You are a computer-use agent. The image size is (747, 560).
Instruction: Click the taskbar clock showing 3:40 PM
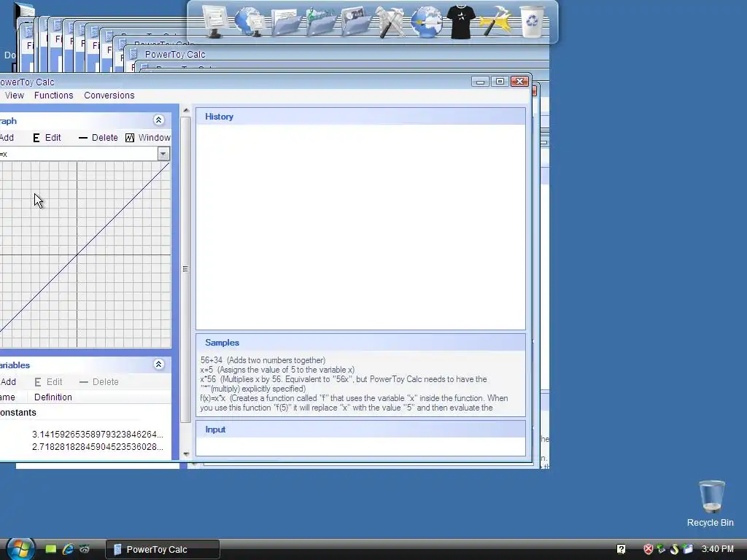pyautogui.click(x=718, y=549)
